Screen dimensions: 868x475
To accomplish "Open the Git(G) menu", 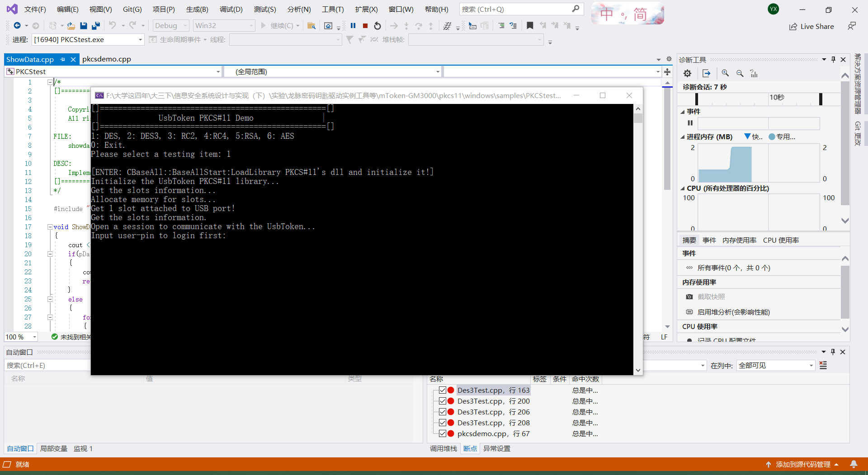I will tap(132, 9).
